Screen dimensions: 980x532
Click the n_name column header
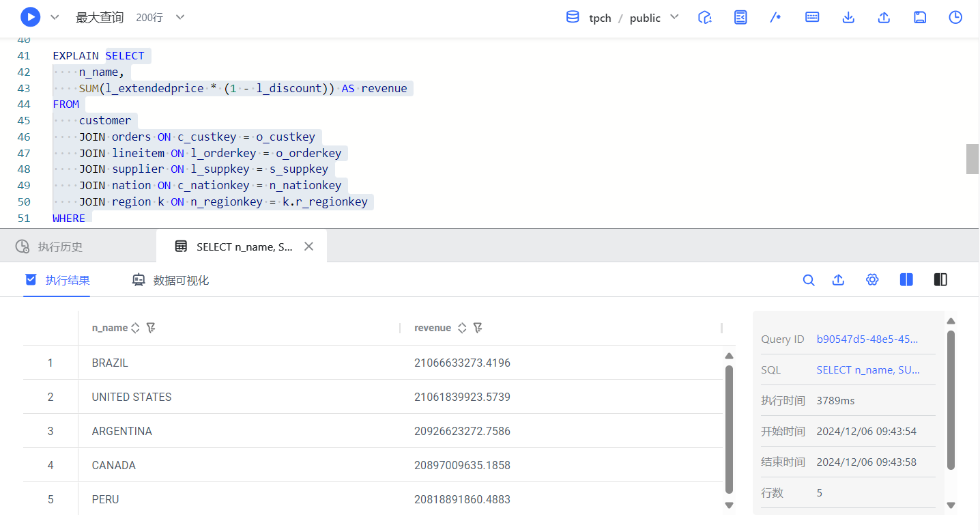(110, 328)
